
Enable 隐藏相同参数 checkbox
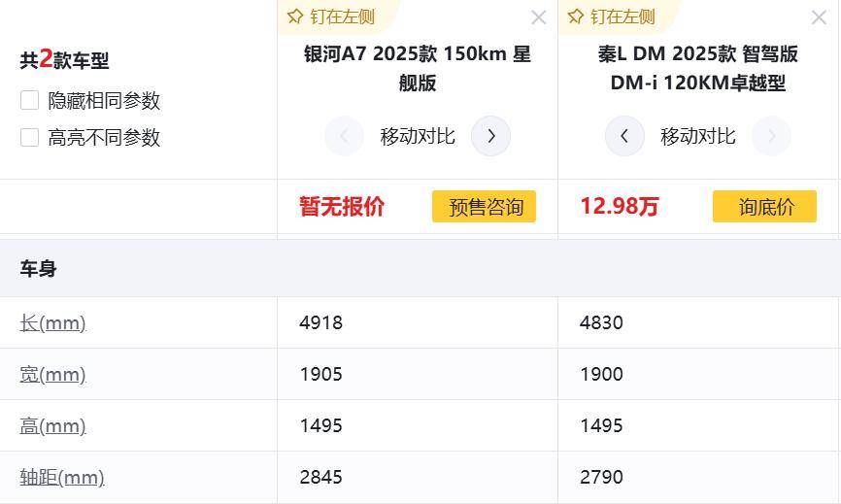coord(30,100)
